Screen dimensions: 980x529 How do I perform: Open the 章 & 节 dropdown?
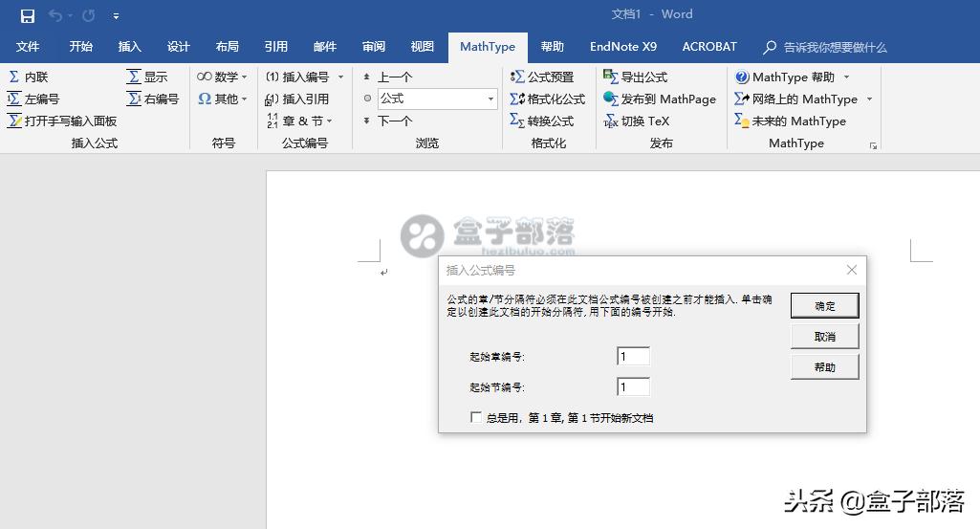click(300, 121)
